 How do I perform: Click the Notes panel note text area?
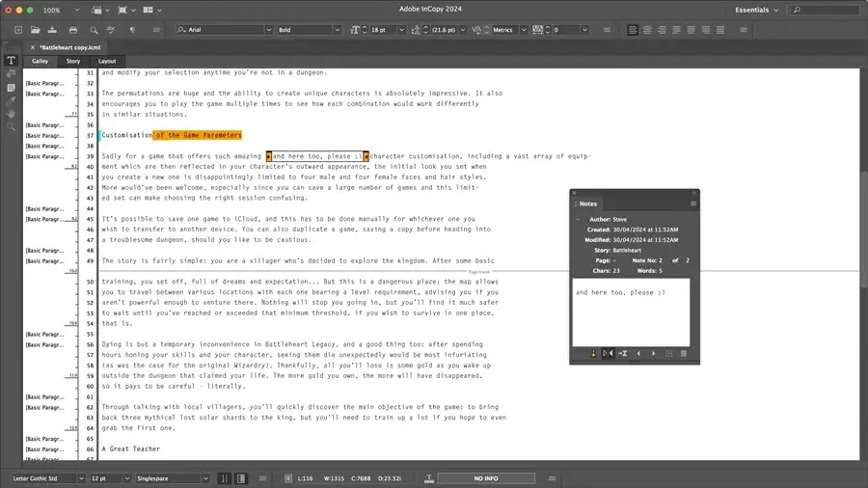point(631,312)
